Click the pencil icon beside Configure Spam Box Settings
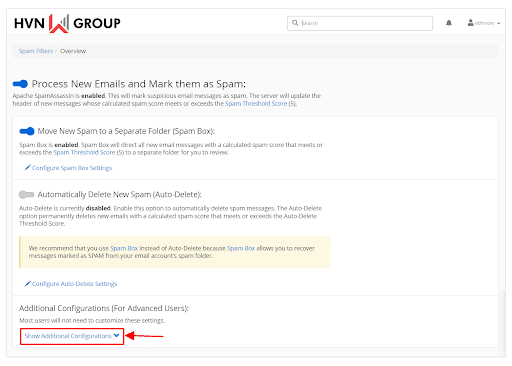The height and width of the screenshot is (366, 512). click(28, 167)
